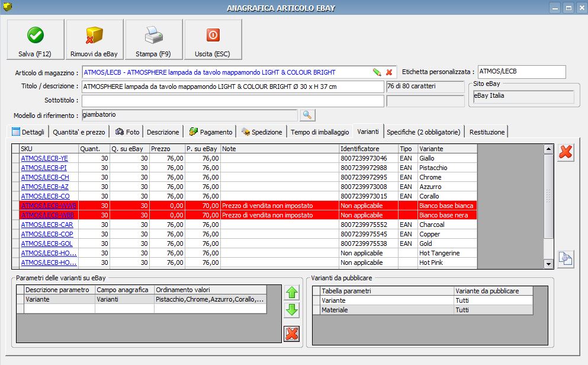Search the reference model with magnifier icon
This screenshot has width=588, height=365.
pos(308,115)
